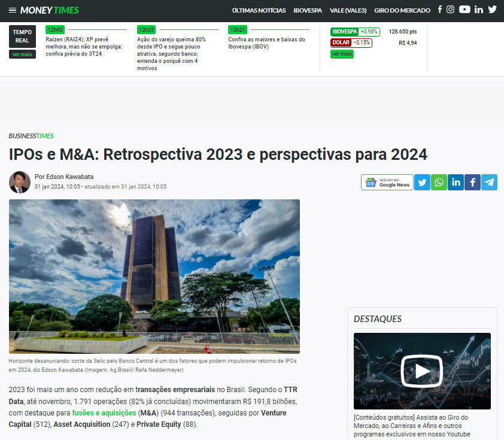Share article on Twitter below headline

423,183
